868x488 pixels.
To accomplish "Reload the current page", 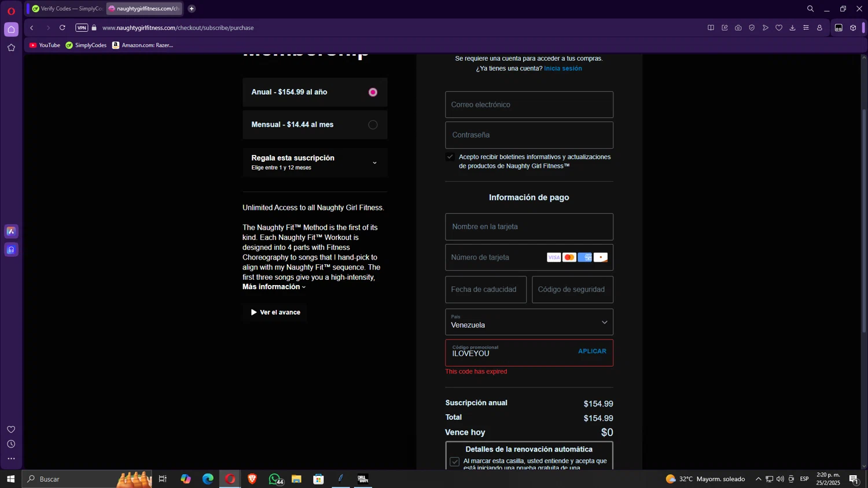I will [62, 28].
